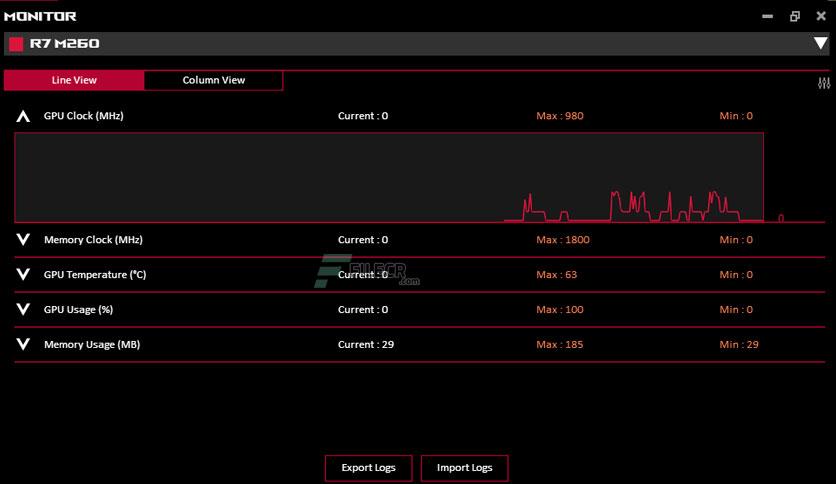Click the Max : 980 value

pyautogui.click(x=560, y=116)
